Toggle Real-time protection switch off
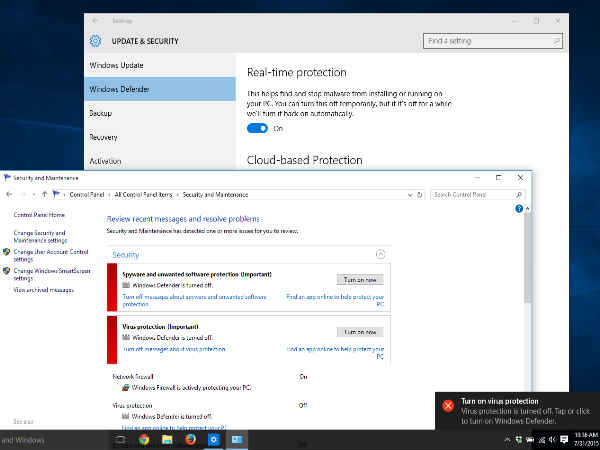Screen dimensions: 600x450 (258, 129)
